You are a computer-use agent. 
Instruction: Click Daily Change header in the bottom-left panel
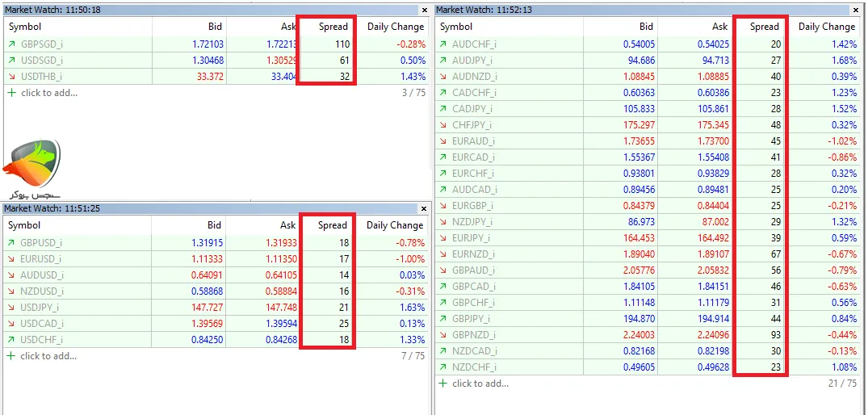point(394,225)
